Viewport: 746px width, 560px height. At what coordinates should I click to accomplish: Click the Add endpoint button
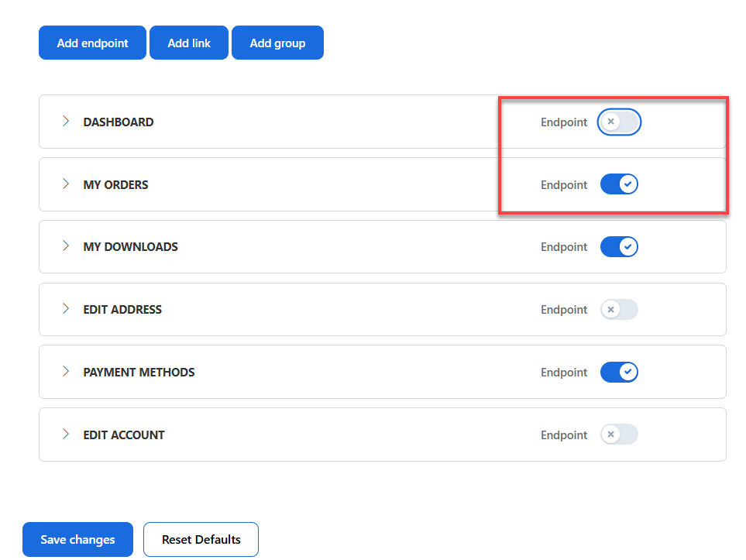pos(92,43)
